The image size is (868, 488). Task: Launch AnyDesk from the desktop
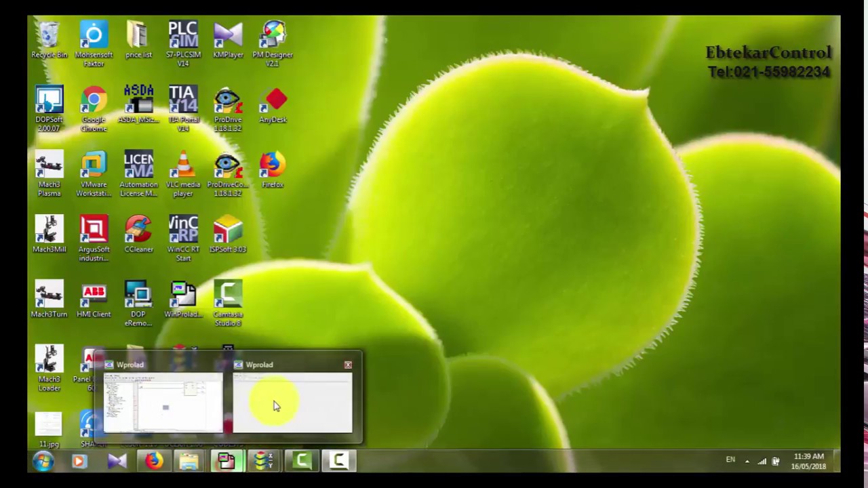tap(273, 105)
